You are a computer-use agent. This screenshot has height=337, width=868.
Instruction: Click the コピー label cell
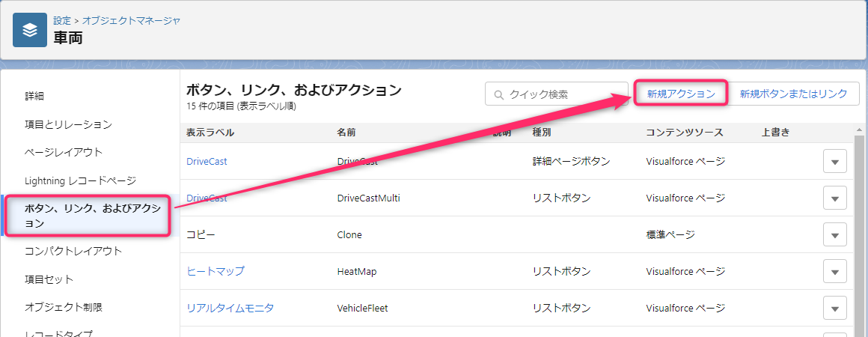click(x=201, y=234)
